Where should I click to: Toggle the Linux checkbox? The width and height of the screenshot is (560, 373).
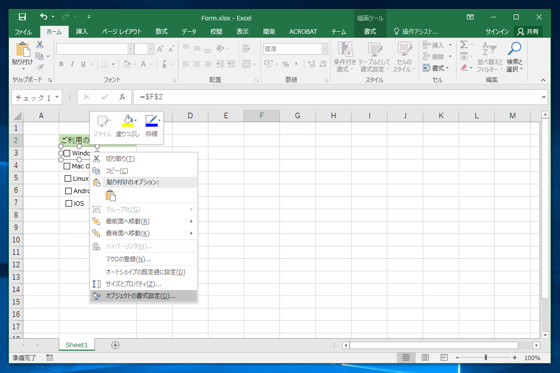(x=68, y=178)
